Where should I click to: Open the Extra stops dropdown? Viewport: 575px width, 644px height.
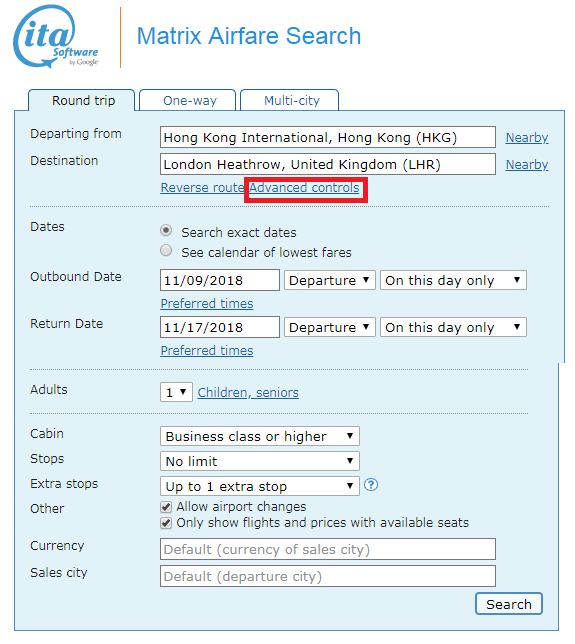coord(260,486)
